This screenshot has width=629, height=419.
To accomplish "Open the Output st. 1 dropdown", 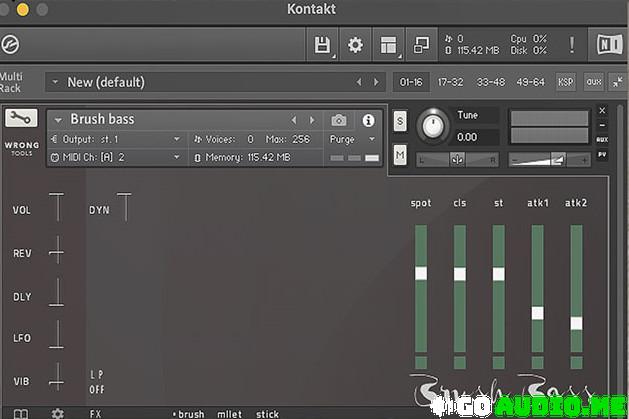I will pos(116,139).
